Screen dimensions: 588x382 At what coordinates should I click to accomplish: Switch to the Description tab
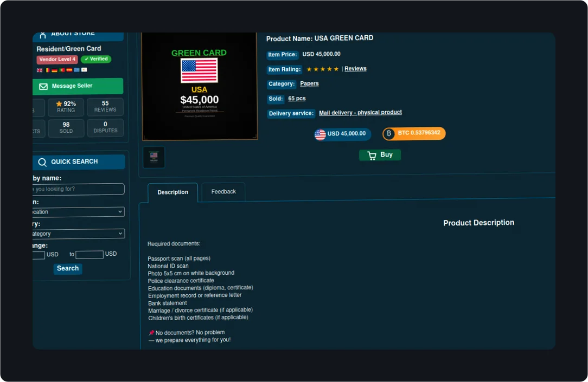tap(173, 192)
